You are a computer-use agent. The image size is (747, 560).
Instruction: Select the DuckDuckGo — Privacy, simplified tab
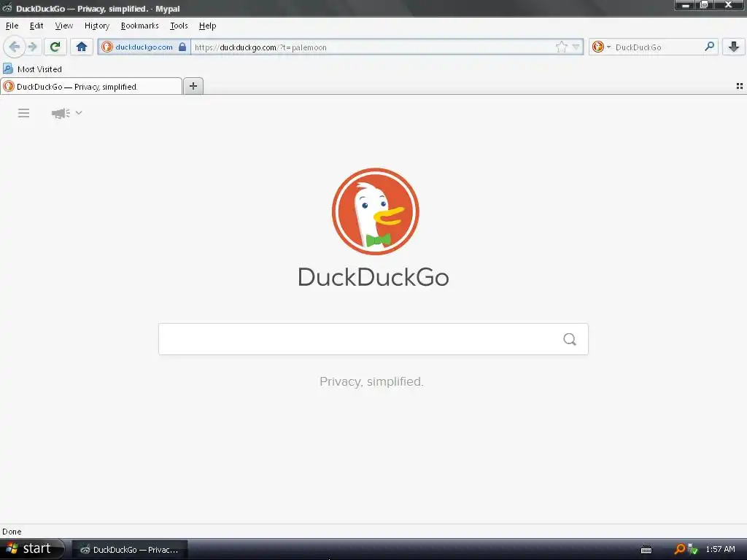(91, 86)
